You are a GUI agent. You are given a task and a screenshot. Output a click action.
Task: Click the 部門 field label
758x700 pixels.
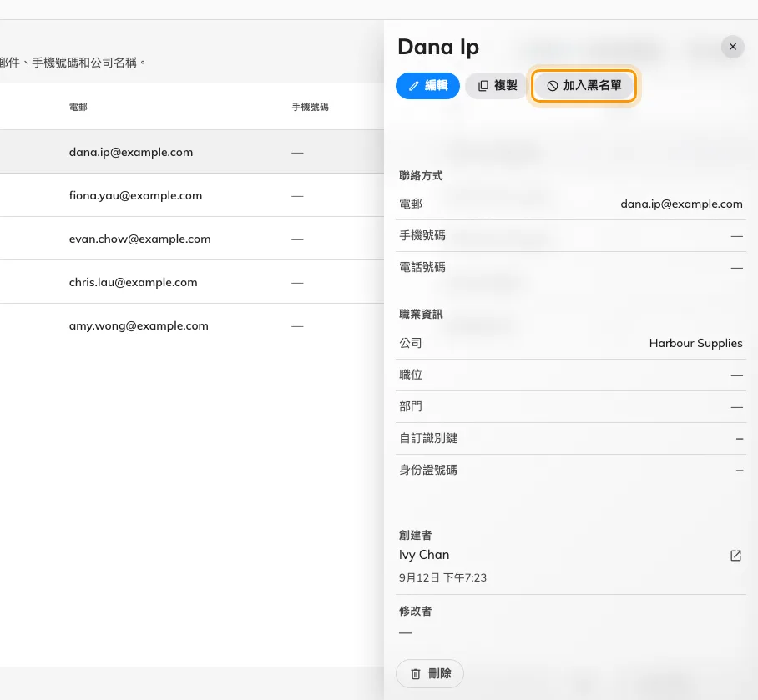(411, 407)
